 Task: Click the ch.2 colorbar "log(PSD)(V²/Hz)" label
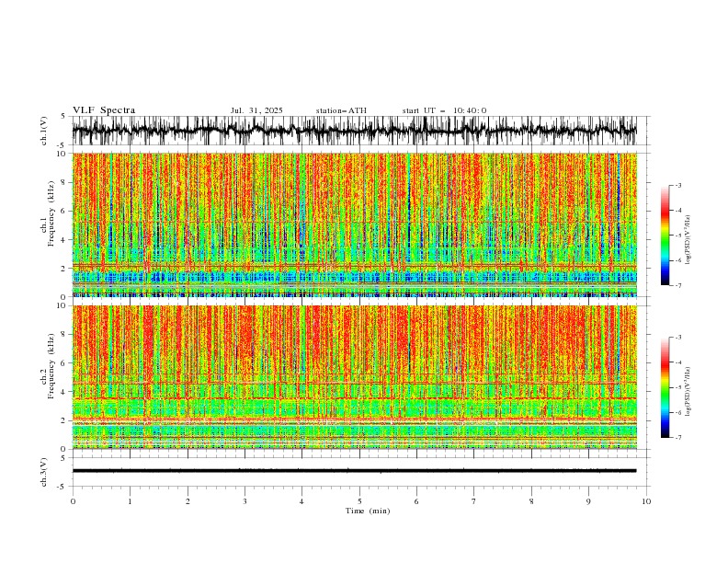point(688,392)
